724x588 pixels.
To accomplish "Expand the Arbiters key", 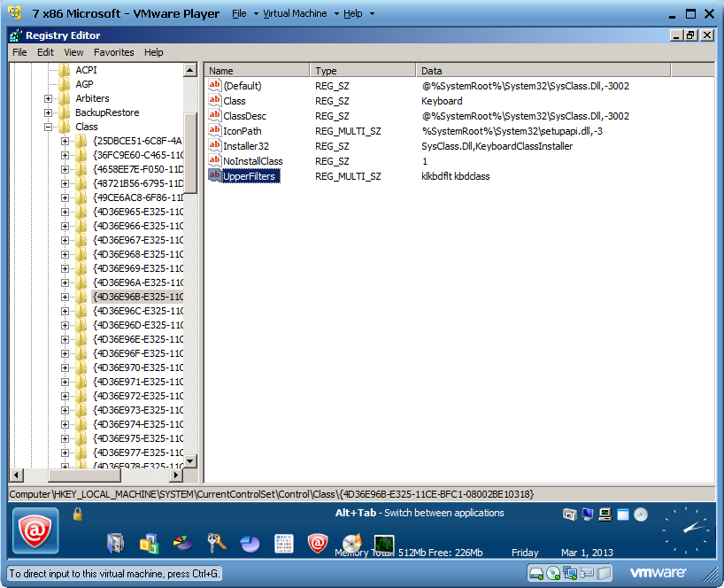I will pyautogui.click(x=48, y=98).
